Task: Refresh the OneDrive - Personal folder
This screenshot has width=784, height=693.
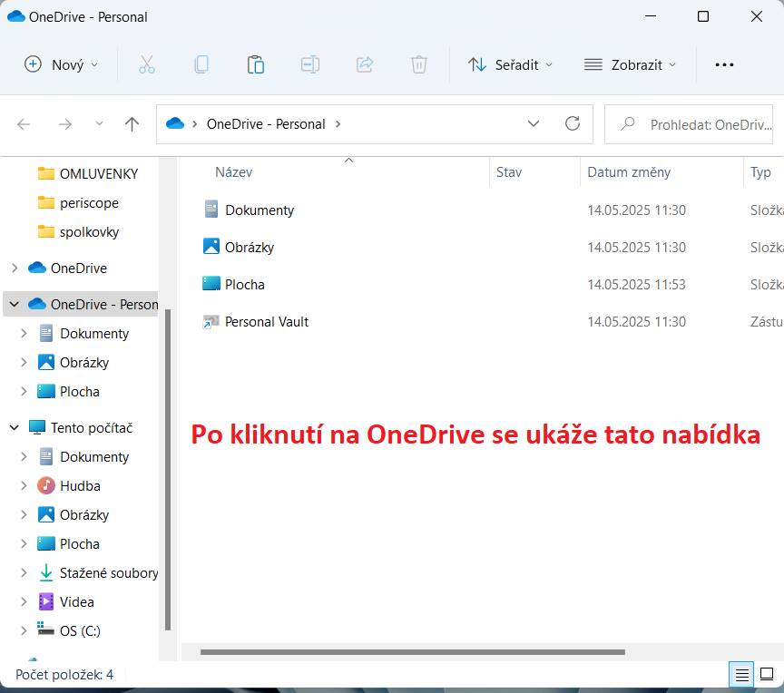Action: (x=573, y=123)
